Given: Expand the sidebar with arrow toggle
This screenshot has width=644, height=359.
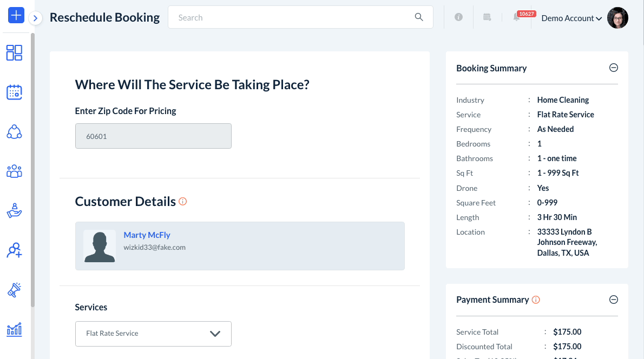Looking at the screenshot, I should 35,18.
